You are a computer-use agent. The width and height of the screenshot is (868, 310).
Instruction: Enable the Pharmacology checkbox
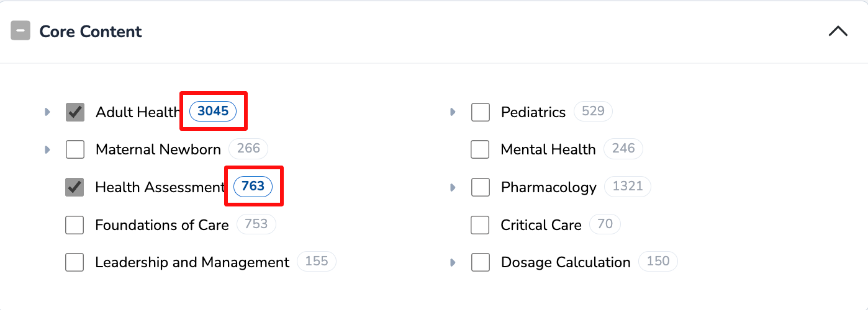[481, 187]
